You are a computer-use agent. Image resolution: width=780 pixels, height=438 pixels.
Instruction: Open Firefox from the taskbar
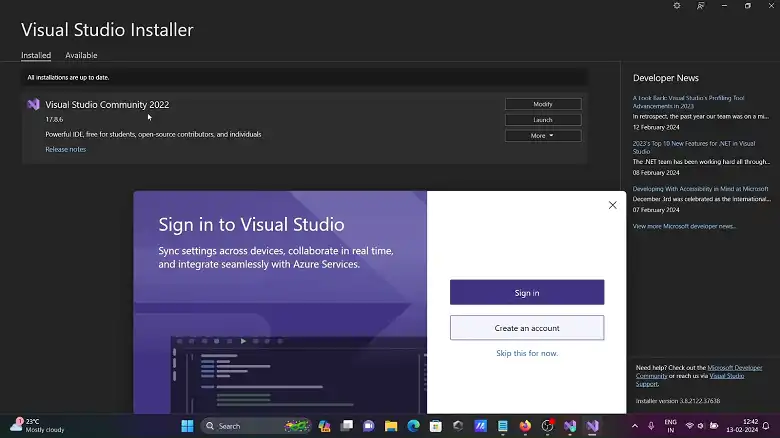tap(525, 426)
